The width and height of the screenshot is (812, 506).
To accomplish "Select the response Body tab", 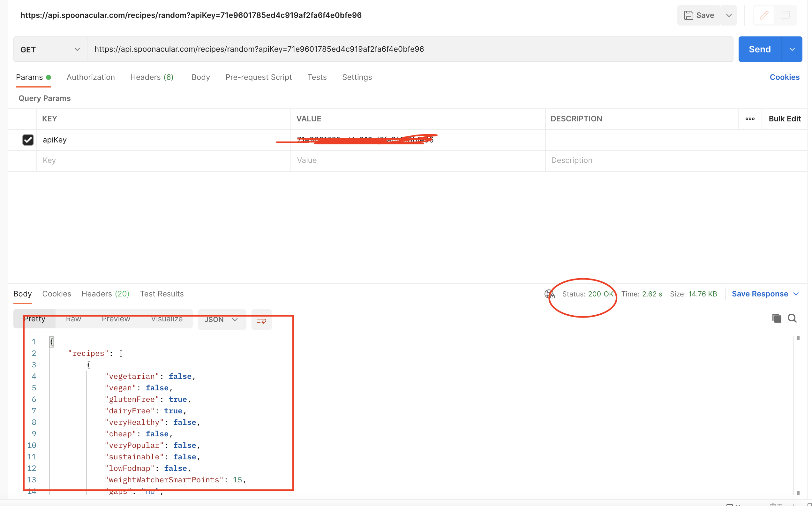I will point(22,294).
